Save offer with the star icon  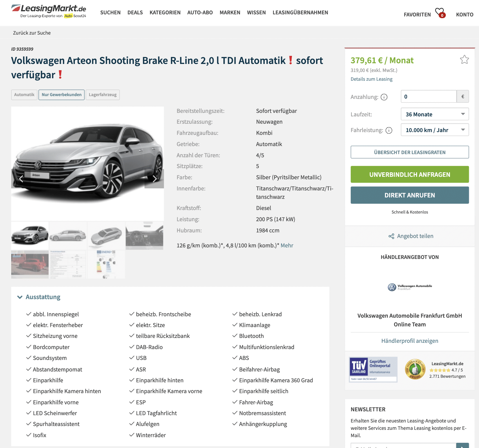[x=464, y=59]
